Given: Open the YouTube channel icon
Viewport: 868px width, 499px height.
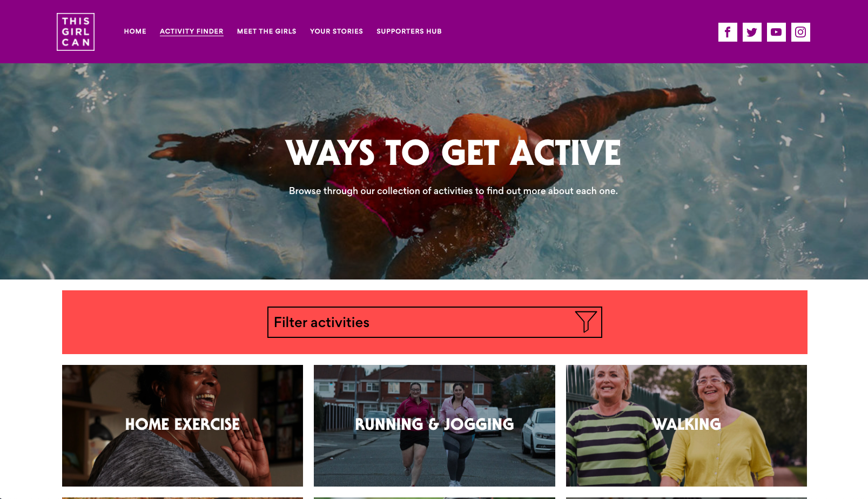Looking at the screenshot, I should coord(776,32).
